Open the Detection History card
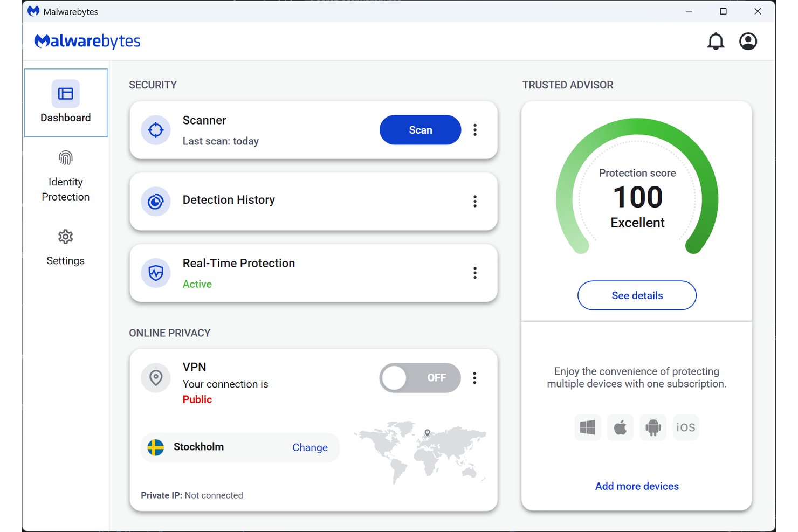This screenshot has height=532, width=798. point(313,202)
